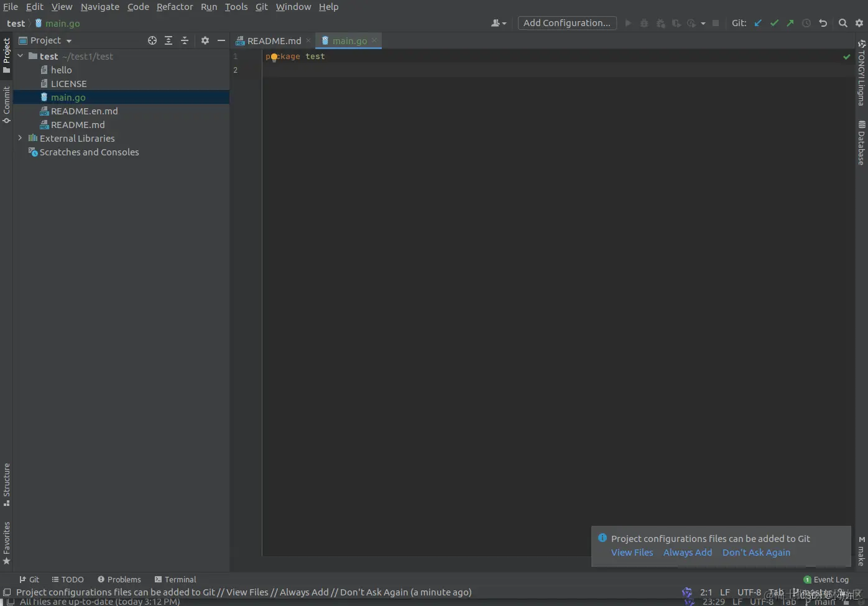The image size is (868, 606).
Task: Click the UTF-8 encoding status entry
Action: [749, 592]
